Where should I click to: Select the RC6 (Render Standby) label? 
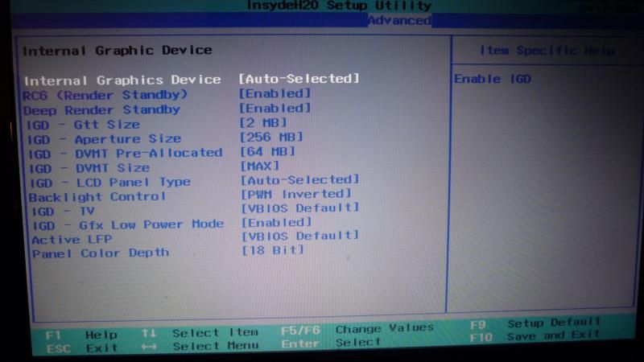click(105, 95)
